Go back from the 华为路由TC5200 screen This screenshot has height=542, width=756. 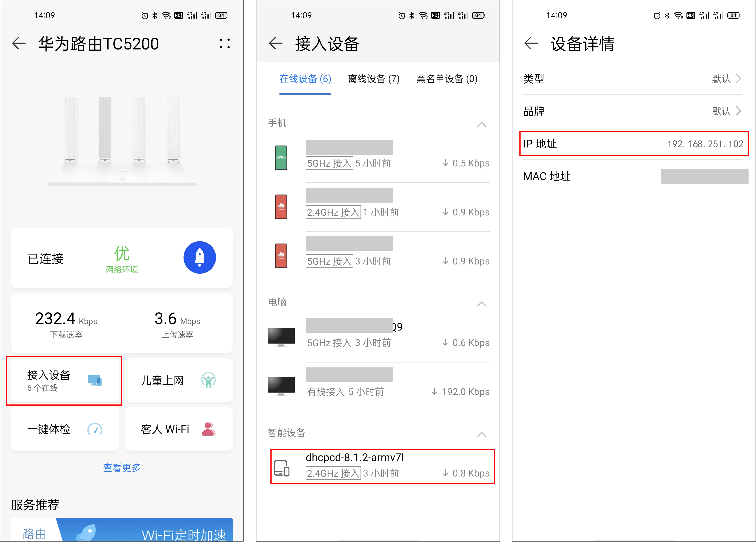pos(19,44)
